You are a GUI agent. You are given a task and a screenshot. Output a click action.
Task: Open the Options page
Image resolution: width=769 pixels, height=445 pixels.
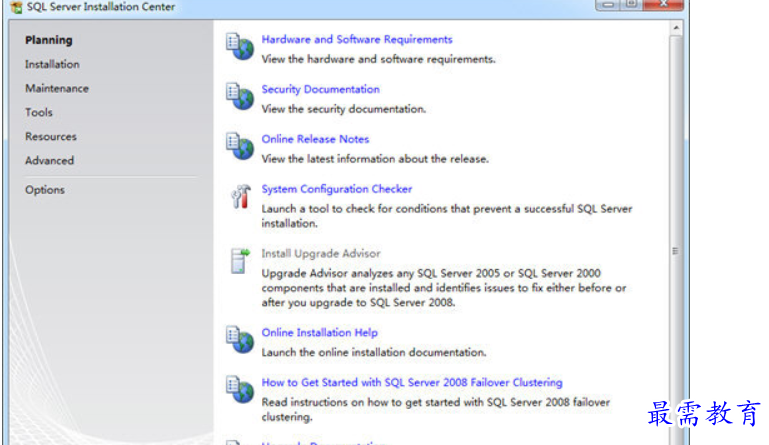pyautogui.click(x=45, y=190)
